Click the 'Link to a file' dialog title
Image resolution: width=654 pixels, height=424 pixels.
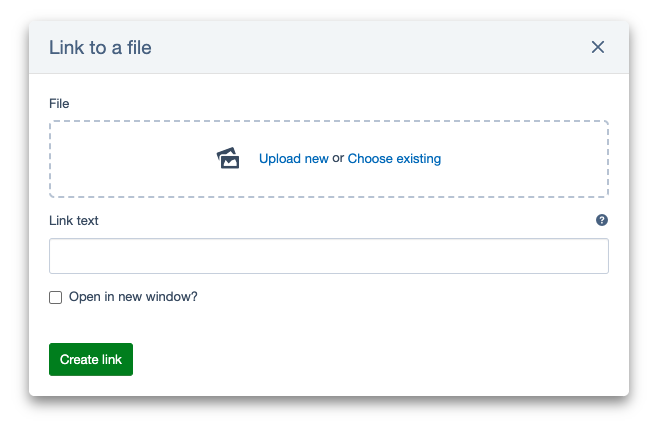(100, 47)
